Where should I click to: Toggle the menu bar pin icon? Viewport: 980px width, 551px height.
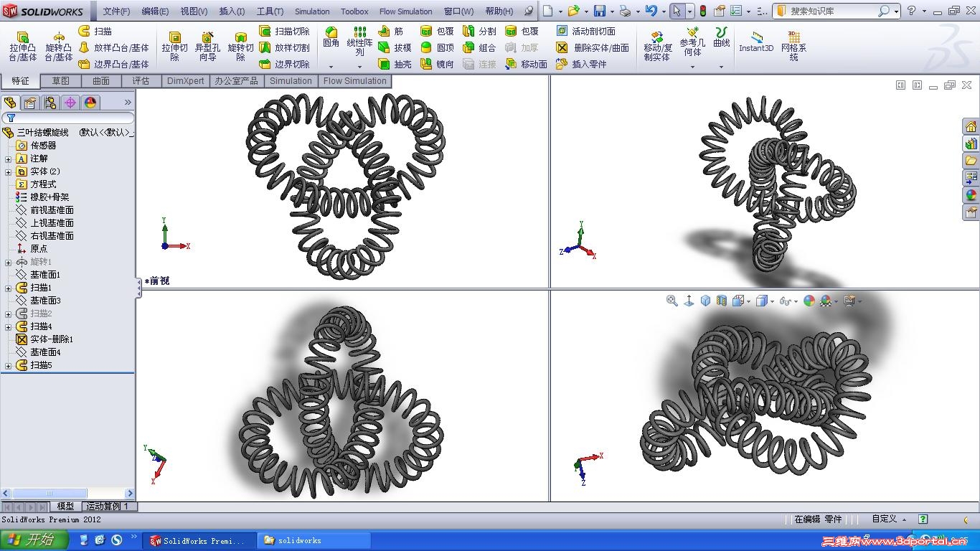coord(529,11)
